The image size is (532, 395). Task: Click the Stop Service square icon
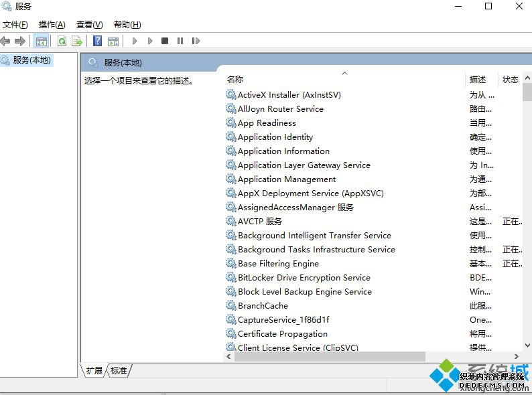tap(165, 41)
